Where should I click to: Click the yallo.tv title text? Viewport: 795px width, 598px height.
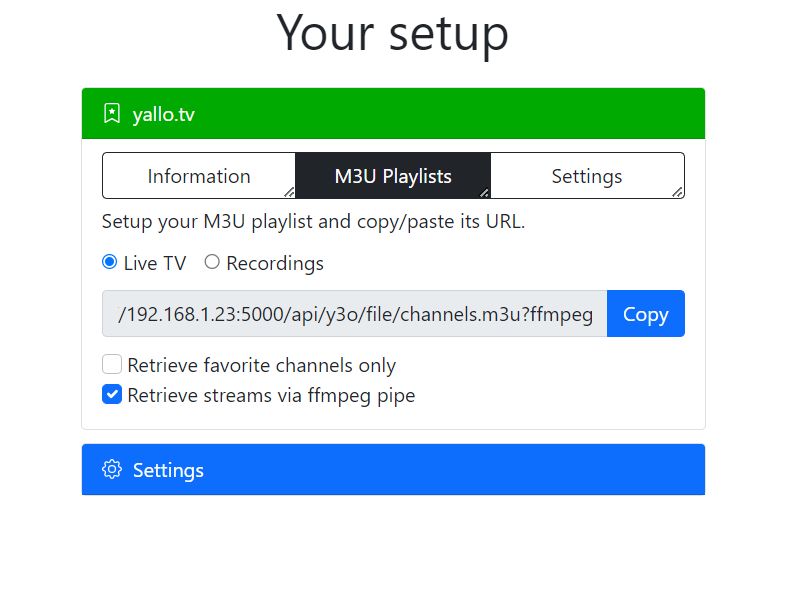[164, 115]
